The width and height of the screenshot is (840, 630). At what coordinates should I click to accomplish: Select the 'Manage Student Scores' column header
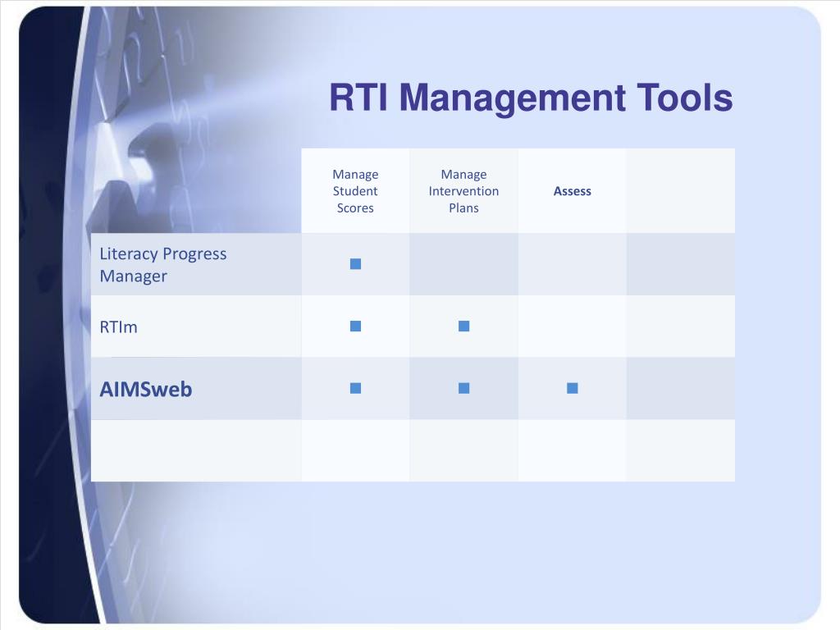[355, 190]
